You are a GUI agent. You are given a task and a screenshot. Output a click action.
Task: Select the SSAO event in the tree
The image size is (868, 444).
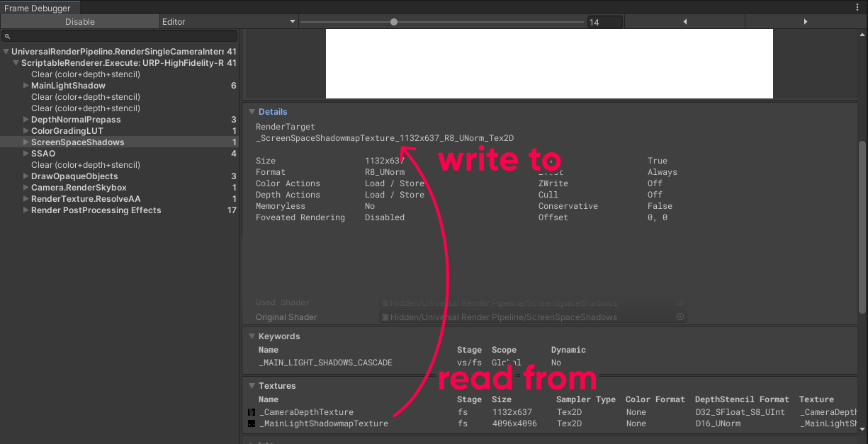click(x=43, y=154)
